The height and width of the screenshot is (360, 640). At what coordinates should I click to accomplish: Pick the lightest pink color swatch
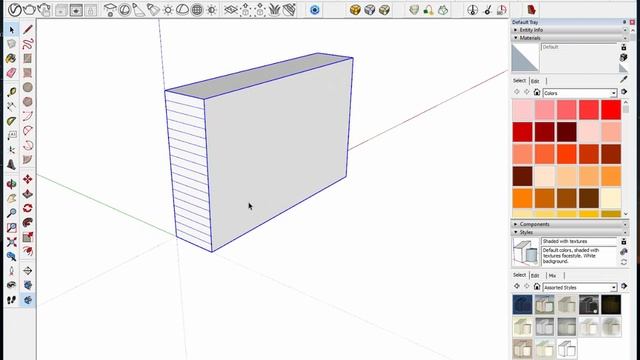click(x=522, y=110)
